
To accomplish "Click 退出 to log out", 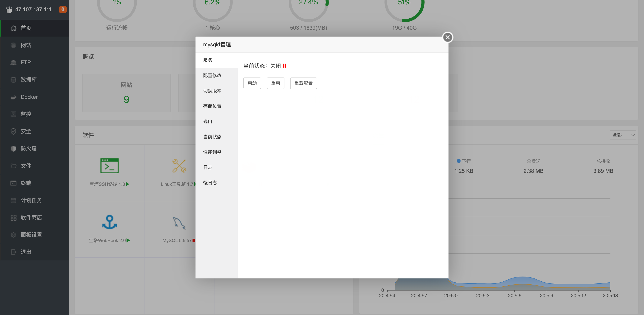I will pyautogui.click(x=34, y=252).
